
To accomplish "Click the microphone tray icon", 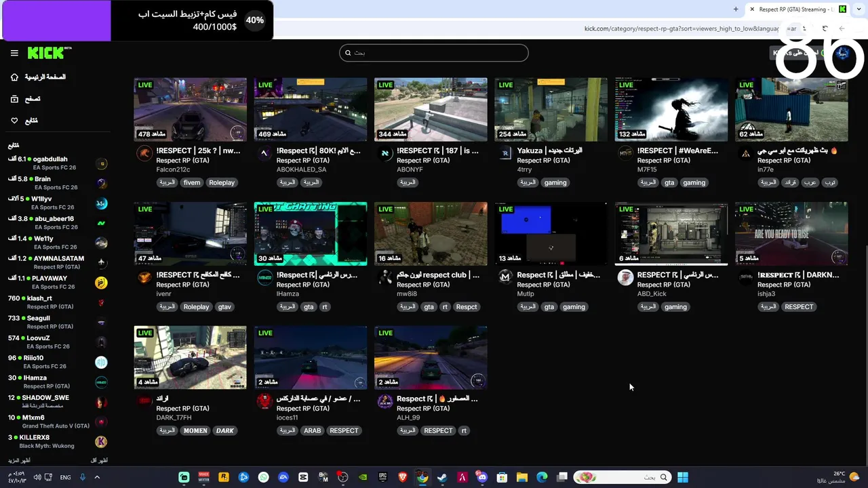I will pos(83,477).
